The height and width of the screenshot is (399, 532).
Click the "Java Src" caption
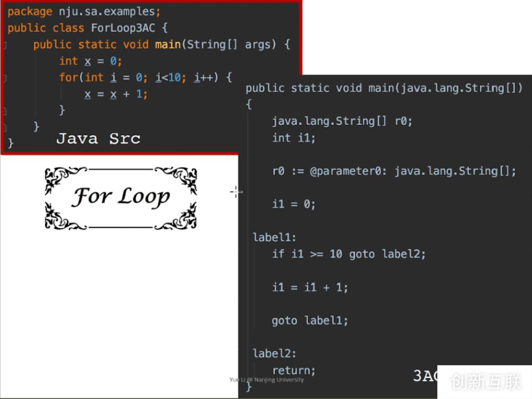(98, 139)
